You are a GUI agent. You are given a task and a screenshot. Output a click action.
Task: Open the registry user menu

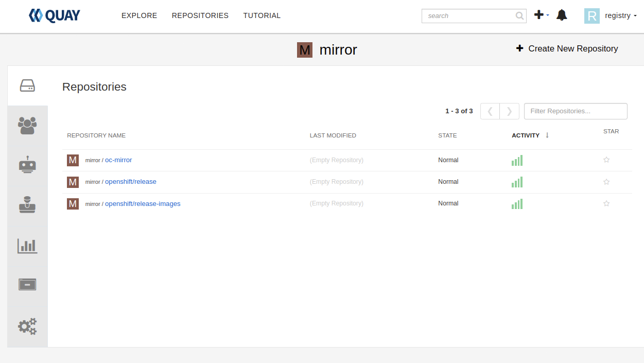pyautogui.click(x=621, y=15)
